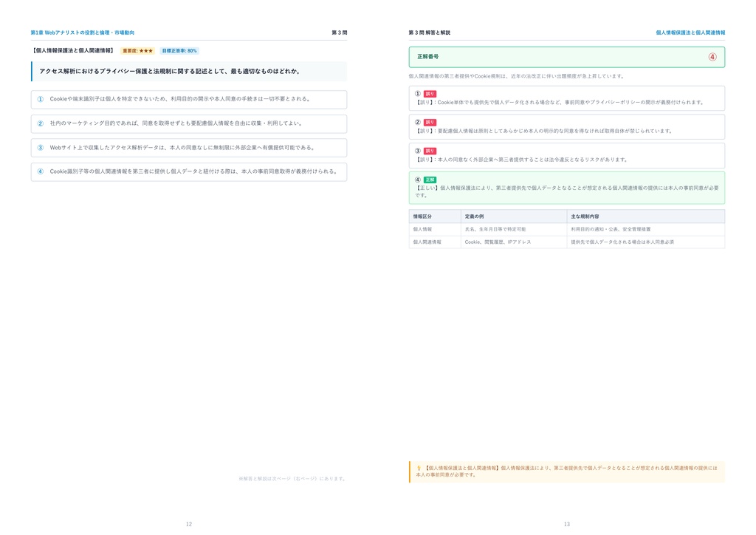Click the yellow tip box summary text
Image resolution: width=756 pixels, height=535 pixels.
(x=567, y=471)
